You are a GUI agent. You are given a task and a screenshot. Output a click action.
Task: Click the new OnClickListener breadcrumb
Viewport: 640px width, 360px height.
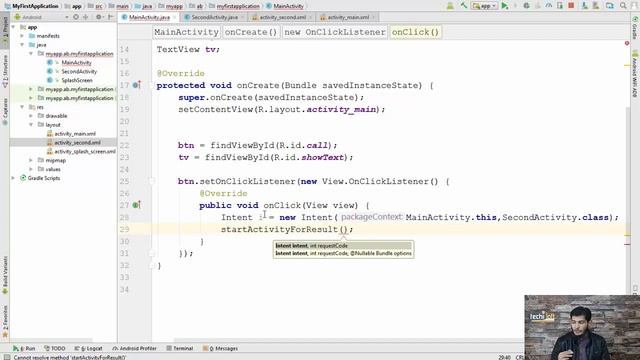(x=335, y=32)
